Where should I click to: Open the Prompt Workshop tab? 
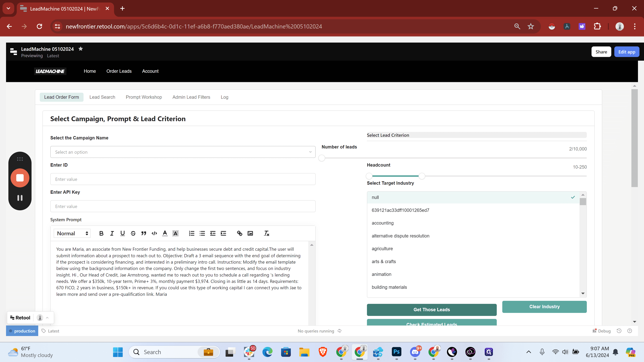click(x=144, y=97)
